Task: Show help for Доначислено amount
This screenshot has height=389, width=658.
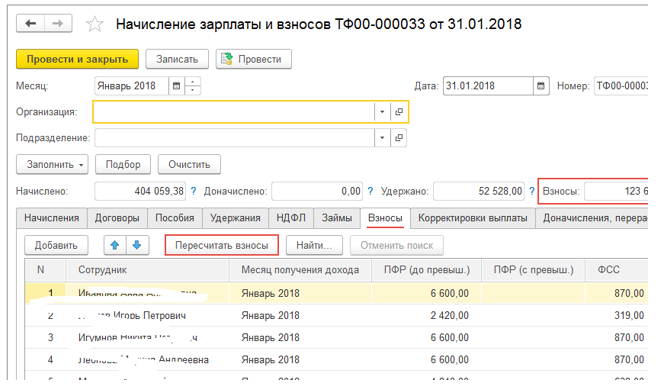Action: [x=370, y=191]
